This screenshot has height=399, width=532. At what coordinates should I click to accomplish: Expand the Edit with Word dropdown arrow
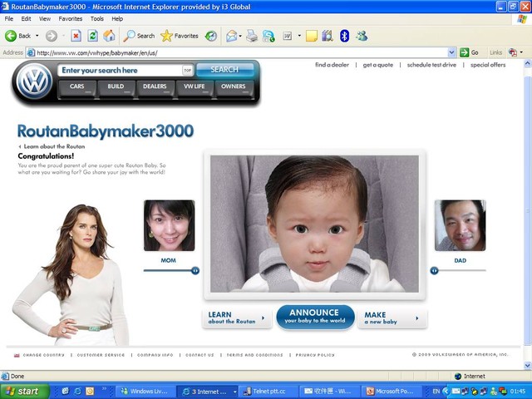[x=299, y=36]
